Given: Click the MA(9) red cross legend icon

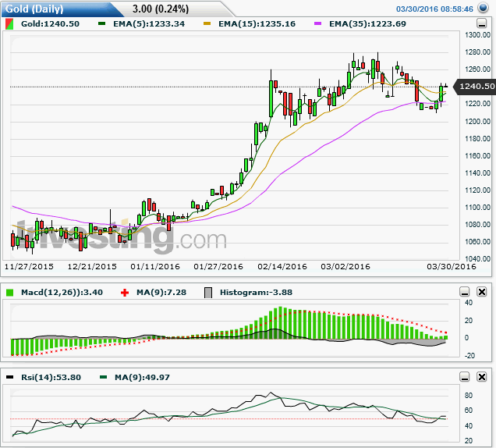Looking at the screenshot, I should coord(125,293).
